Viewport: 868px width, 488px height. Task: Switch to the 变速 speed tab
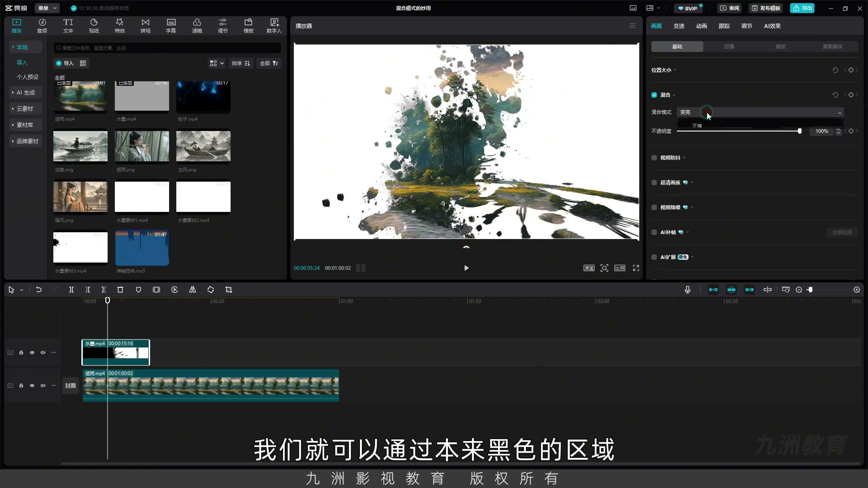(x=679, y=26)
